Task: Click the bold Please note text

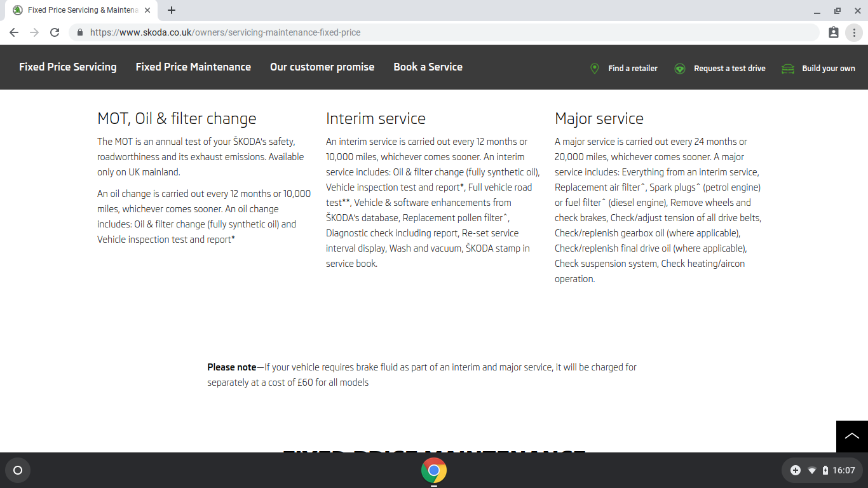Action: tap(231, 367)
